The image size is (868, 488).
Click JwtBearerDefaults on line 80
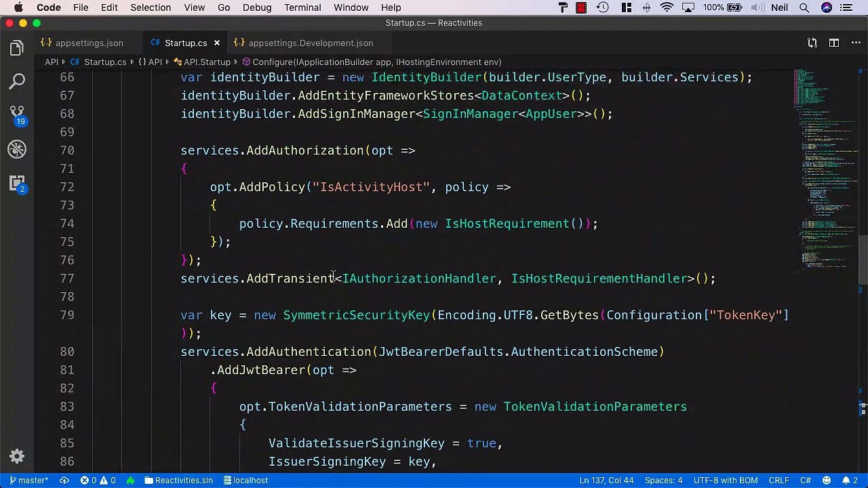441,352
